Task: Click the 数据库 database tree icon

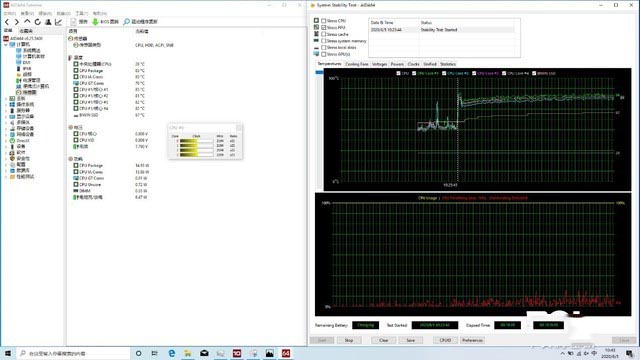Action: (x=12, y=170)
